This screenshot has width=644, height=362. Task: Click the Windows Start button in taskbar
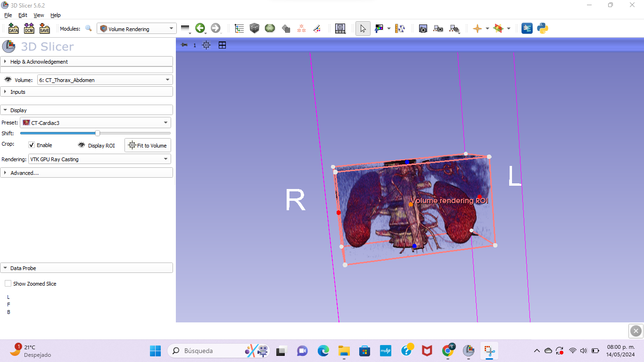tap(155, 351)
